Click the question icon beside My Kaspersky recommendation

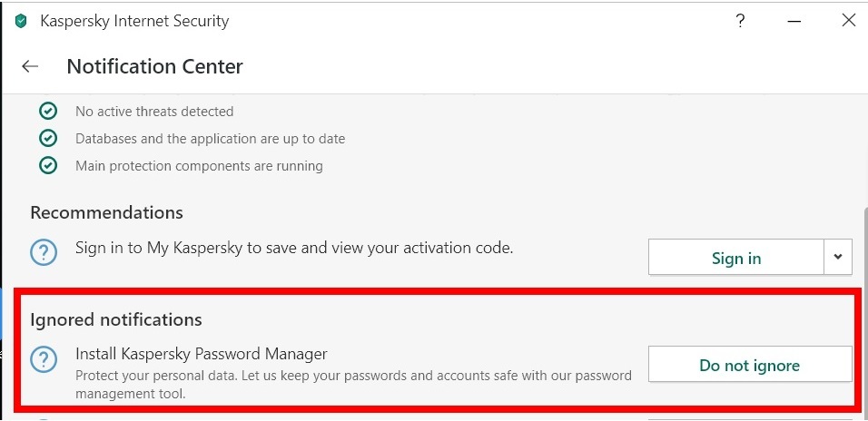click(x=44, y=252)
